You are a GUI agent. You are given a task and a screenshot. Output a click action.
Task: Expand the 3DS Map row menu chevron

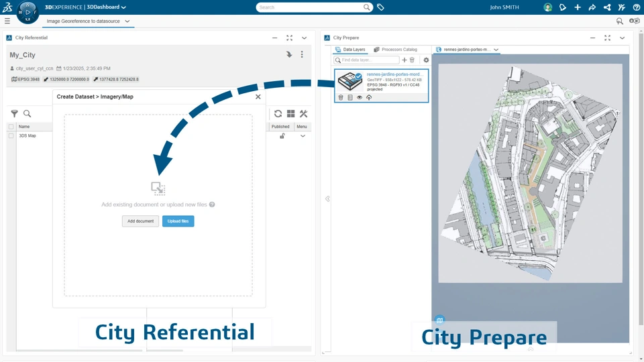(303, 136)
